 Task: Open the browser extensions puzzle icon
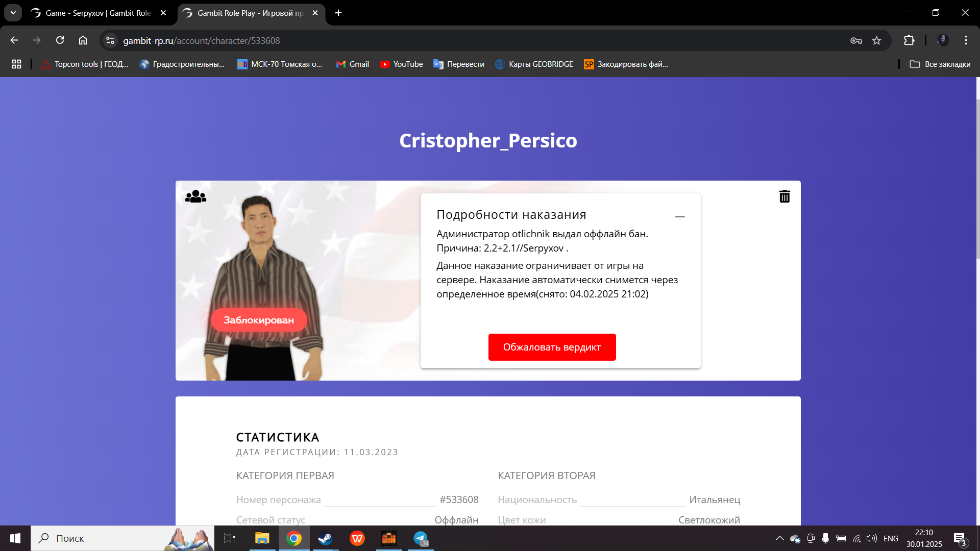coord(909,40)
